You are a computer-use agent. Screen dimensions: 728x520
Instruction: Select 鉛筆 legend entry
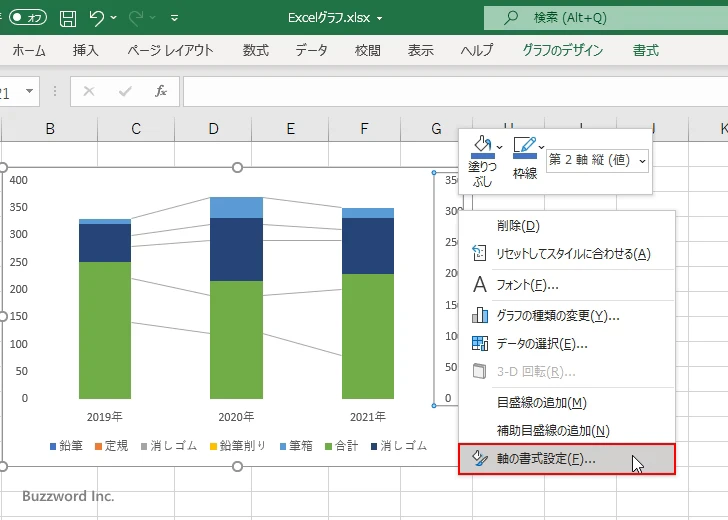pyautogui.click(x=66, y=446)
